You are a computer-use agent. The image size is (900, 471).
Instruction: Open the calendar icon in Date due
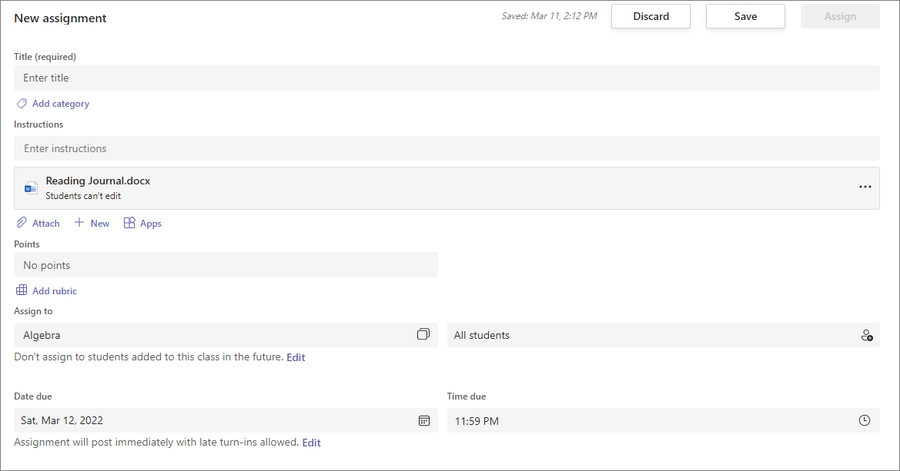pyautogui.click(x=424, y=421)
